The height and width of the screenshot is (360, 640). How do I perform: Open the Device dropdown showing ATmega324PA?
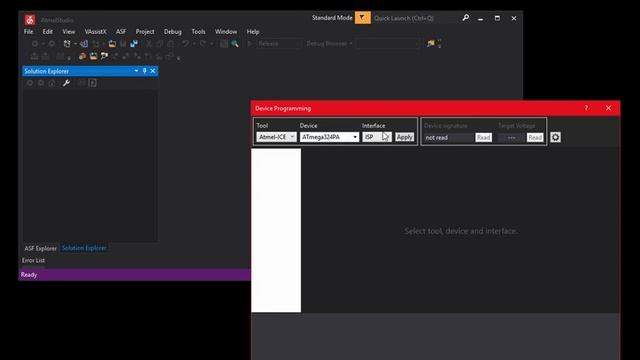point(329,137)
